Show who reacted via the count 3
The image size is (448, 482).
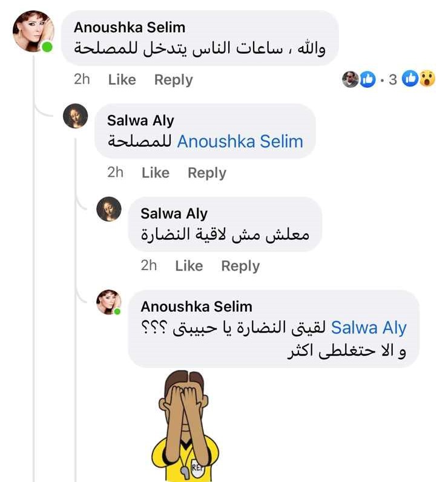click(x=393, y=79)
